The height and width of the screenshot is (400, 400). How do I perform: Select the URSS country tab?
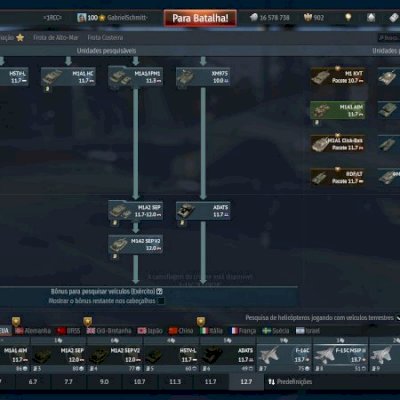pyautogui.click(x=69, y=331)
